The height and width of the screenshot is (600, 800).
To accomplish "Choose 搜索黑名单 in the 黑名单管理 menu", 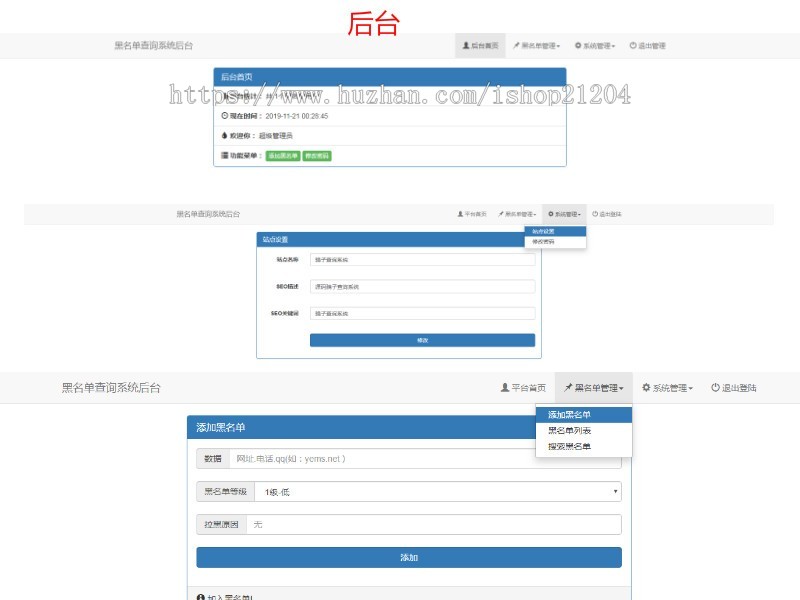I will point(584,446).
